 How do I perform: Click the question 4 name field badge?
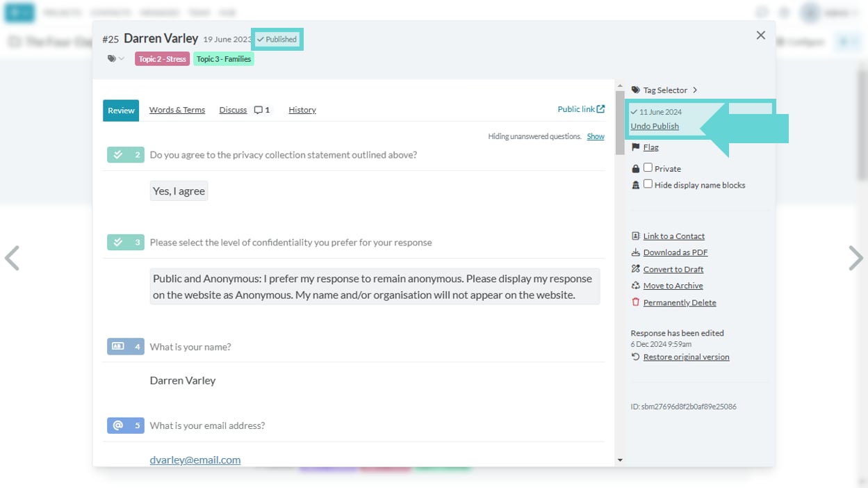pyautogui.click(x=126, y=346)
